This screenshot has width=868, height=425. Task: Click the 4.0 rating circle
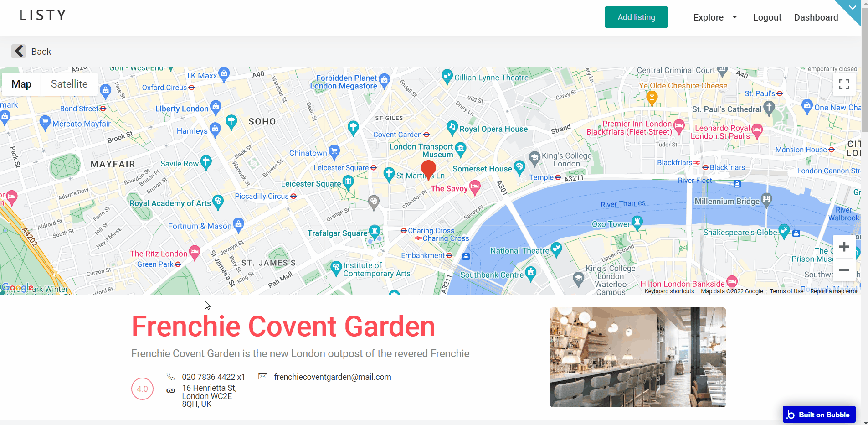pyautogui.click(x=143, y=389)
